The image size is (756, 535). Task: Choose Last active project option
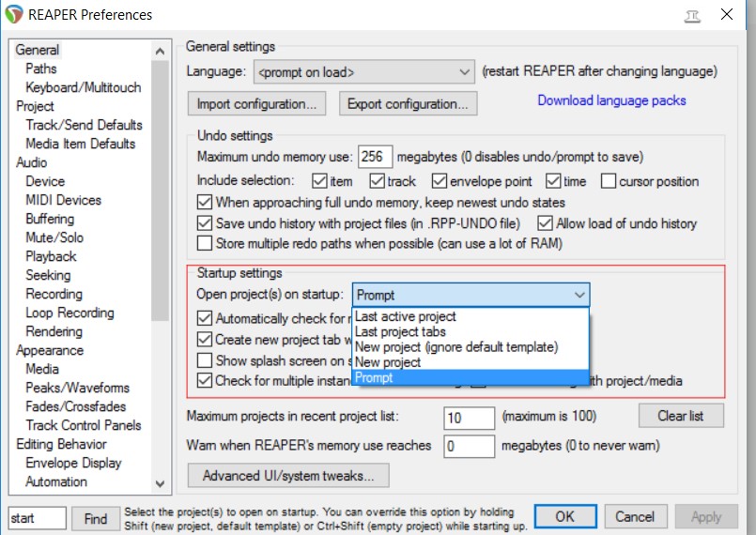471,316
